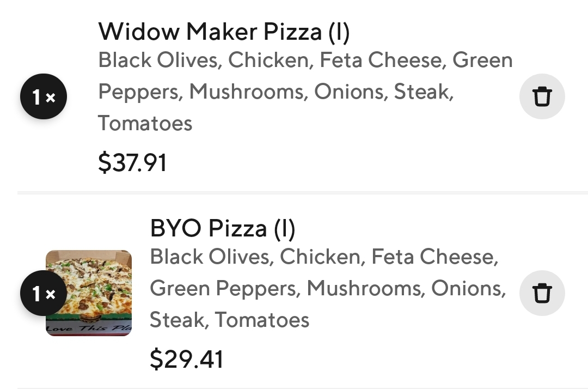Click the (l) size label after BYO Pizza

pos(284,228)
